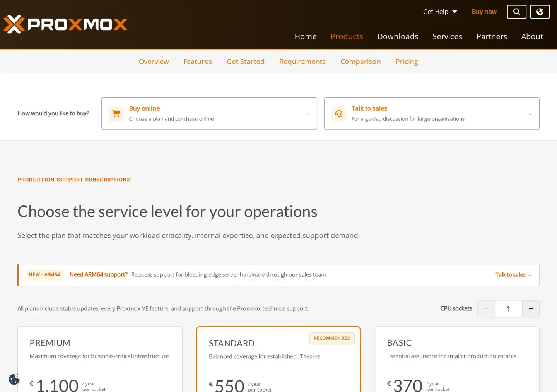This screenshot has width=557, height=392.
Task: Select the BASIC plan heading
Action: point(399,343)
